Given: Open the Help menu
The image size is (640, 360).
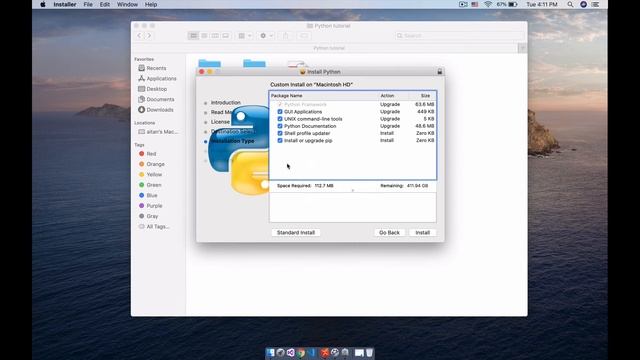Looking at the screenshot, I should click(x=151, y=4).
